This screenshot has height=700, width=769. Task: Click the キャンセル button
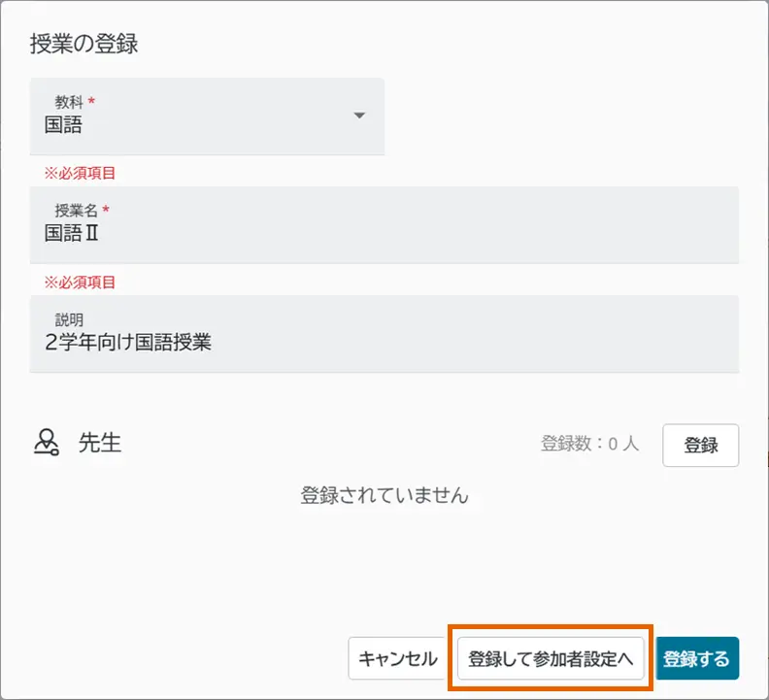397,658
